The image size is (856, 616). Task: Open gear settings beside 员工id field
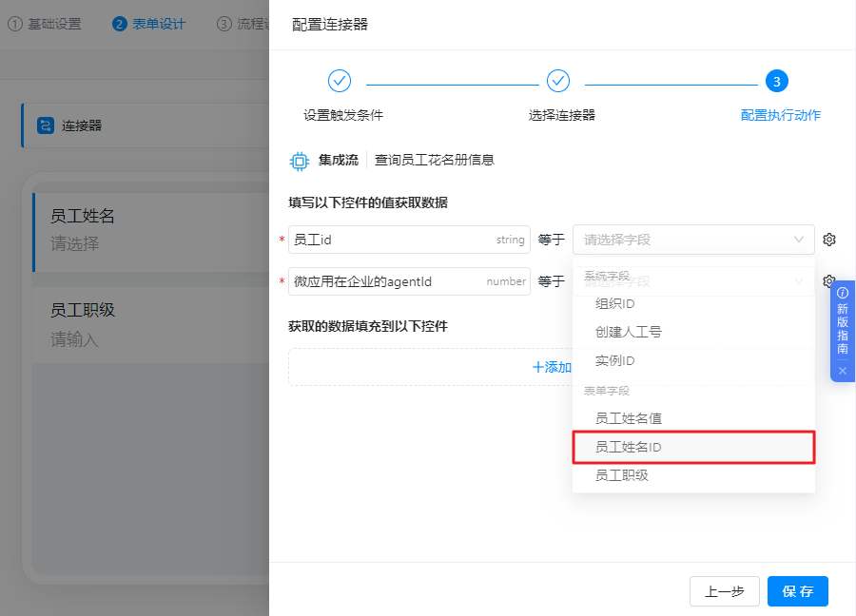tap(828, 240)
